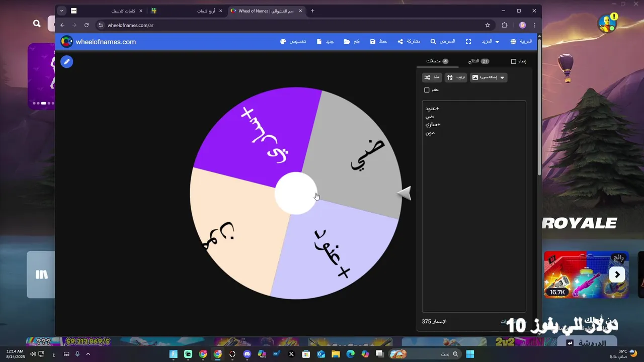Reload the page in Chrome

click(87, 25)
